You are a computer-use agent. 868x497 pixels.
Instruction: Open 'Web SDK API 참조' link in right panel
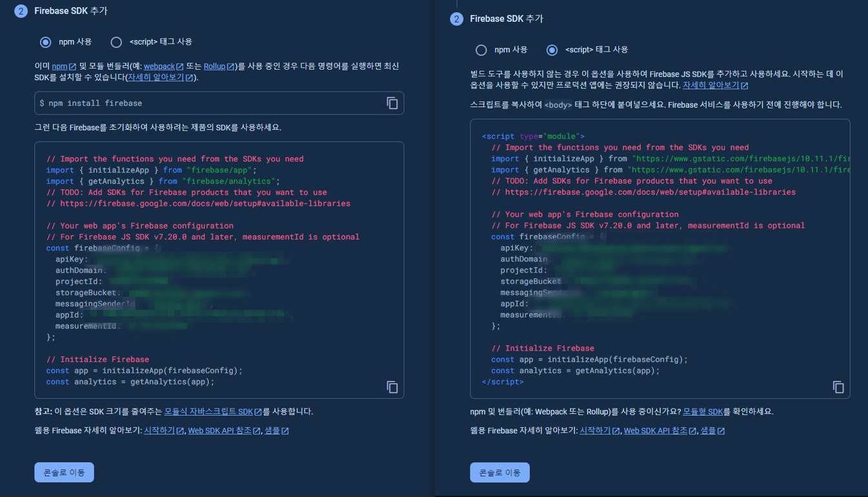tap(660, 431)
